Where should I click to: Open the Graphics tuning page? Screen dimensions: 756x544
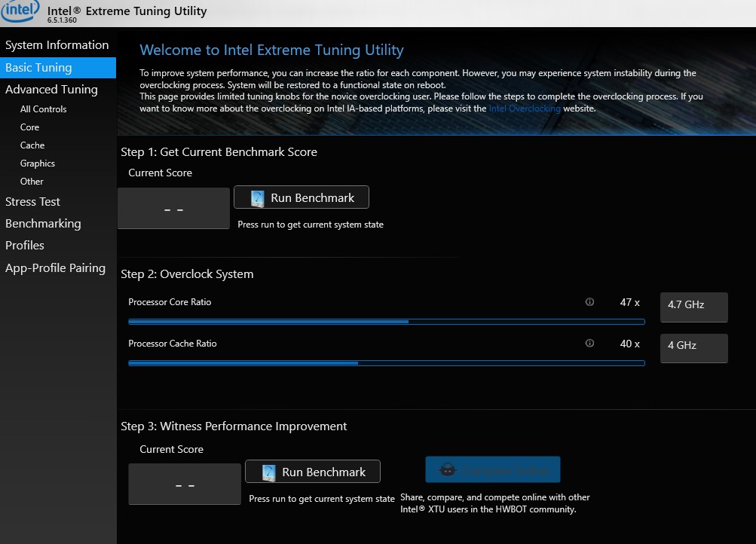point(38,164)
